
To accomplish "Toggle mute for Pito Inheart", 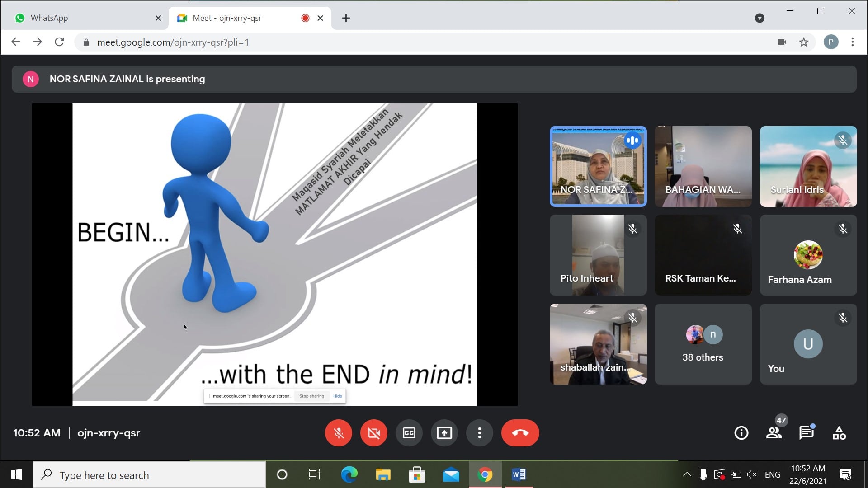I will (x=633, y=229).
